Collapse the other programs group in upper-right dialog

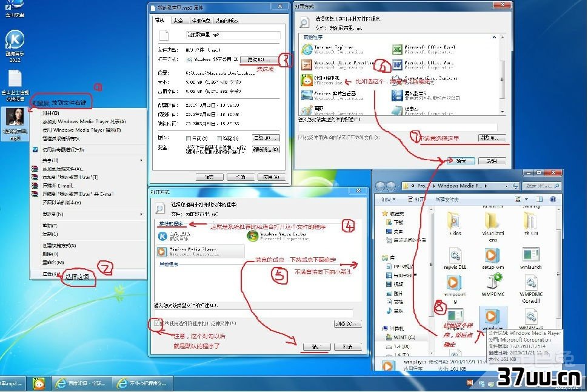coord(494,37)
